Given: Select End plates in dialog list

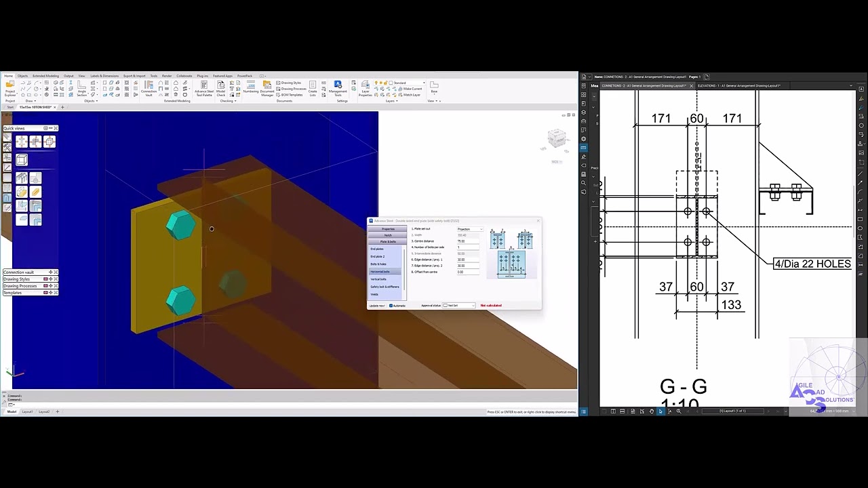Looking at the screenshot, I should [x=385, y=249].
